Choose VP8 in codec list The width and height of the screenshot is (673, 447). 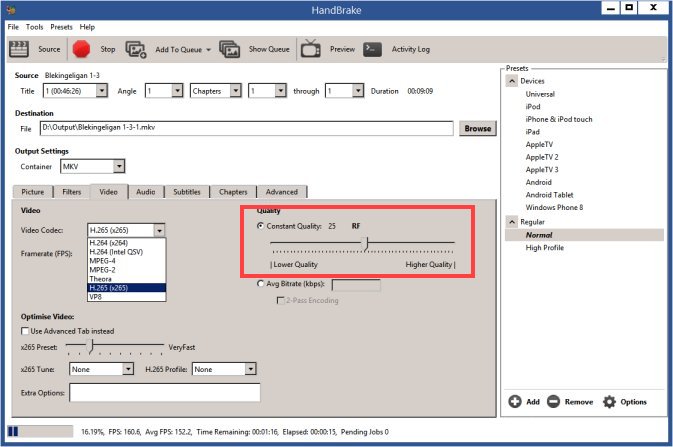click(x=127, y=297)
